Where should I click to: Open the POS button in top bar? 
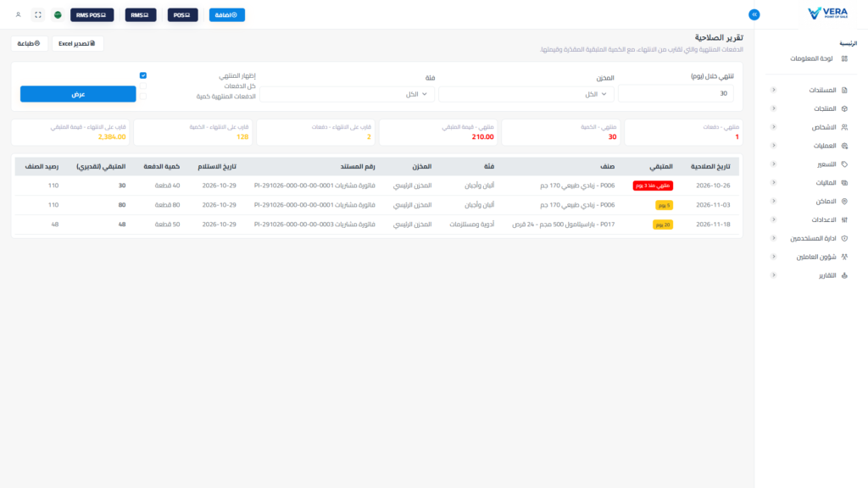tap(183, 15)
